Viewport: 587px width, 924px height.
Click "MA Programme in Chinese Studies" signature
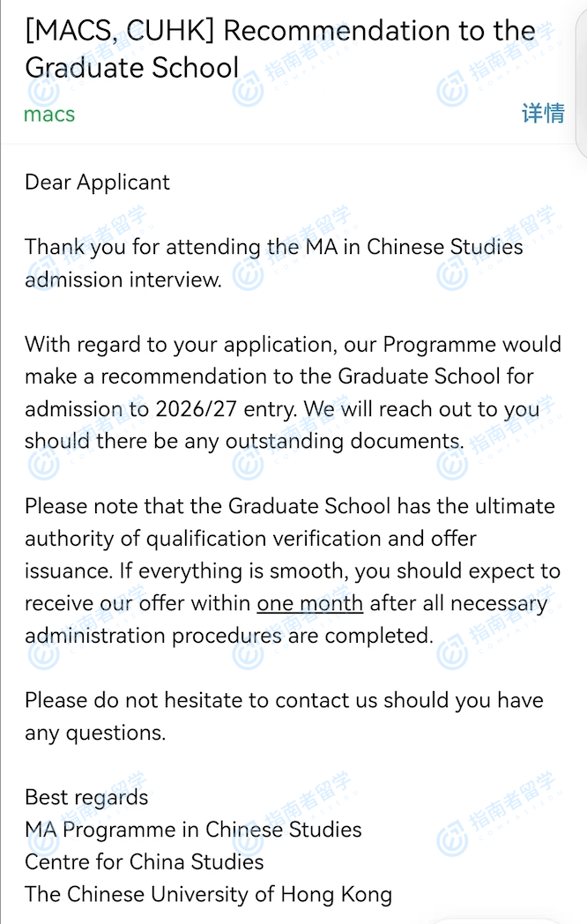(x=193, y=830)
